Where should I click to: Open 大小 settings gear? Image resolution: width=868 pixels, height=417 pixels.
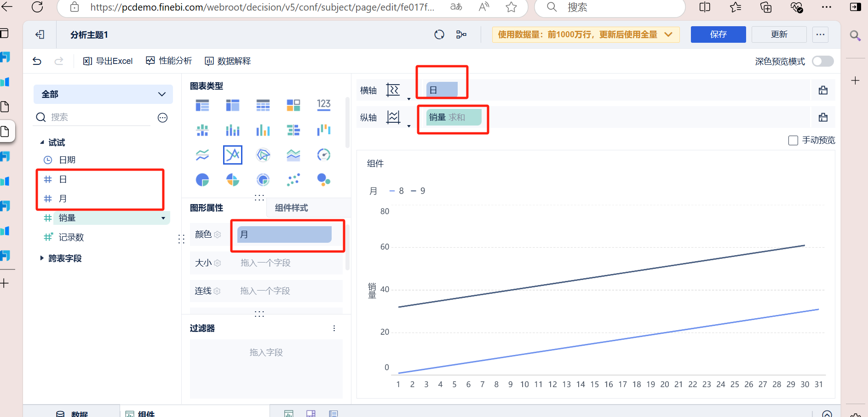point(218,263)
